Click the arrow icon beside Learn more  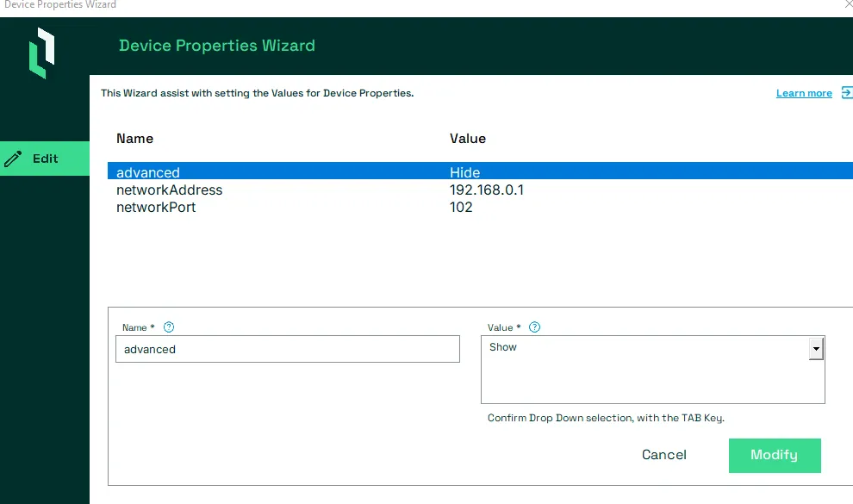click(846, 93)
